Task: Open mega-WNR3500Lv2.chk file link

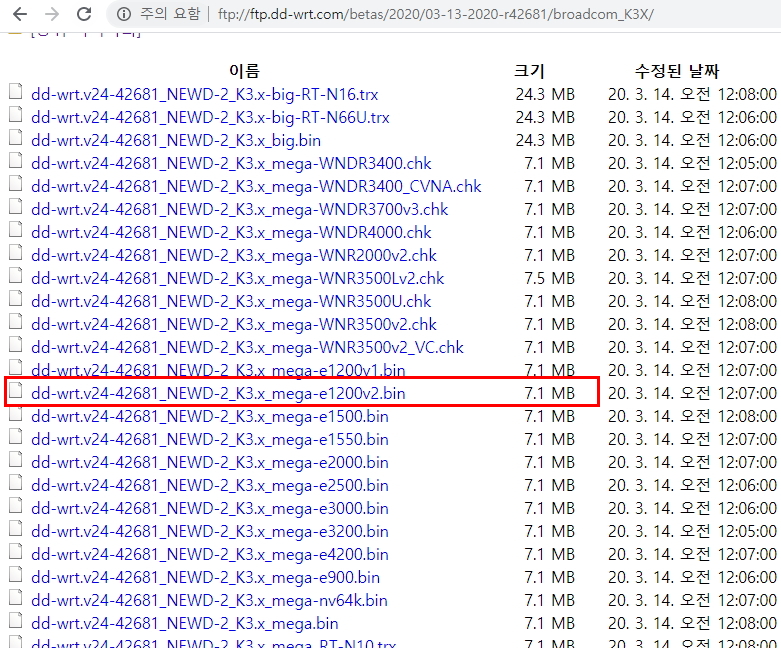Action: 237,278
